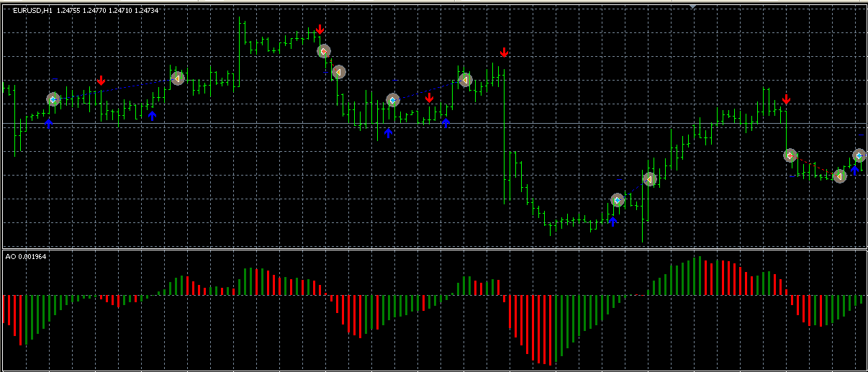The width and height of the screenshot is (868, 372).
Task: Select the fourth circle marker closing the sell trade
Action: (339, 72)
